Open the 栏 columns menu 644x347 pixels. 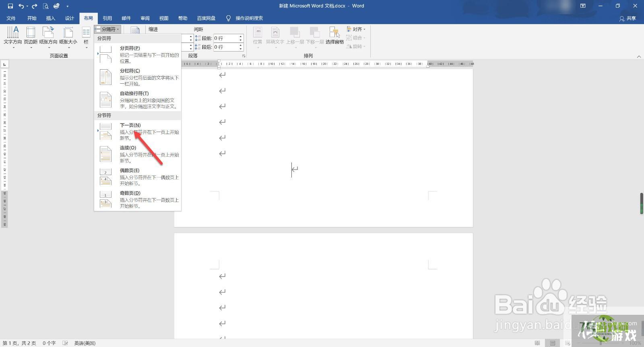click(86, 37)
